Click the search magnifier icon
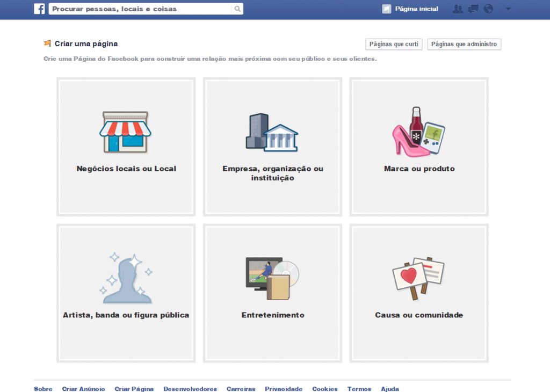This screenshot has width=550, height=392. pyautogui.click(x=236, y=9)
